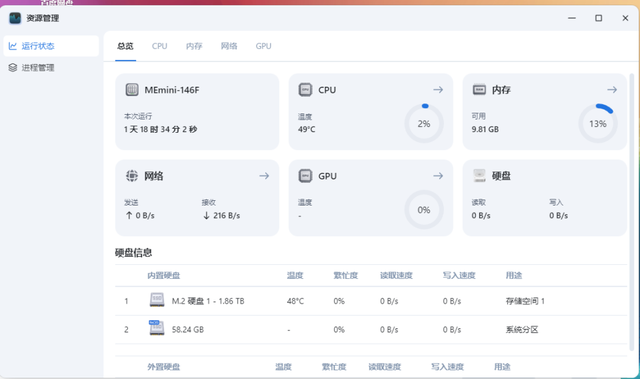The height and width of the screenshot is (379, 640).
Task: Click the uptime 1 天 18 时 34 分 2 秒
Action: [x=160, y=129]
